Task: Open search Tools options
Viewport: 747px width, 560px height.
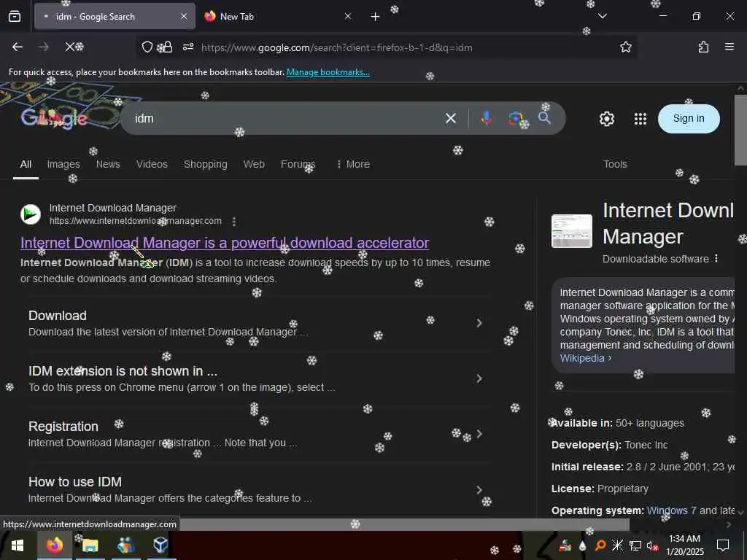Action: click(x=615, y=164)
